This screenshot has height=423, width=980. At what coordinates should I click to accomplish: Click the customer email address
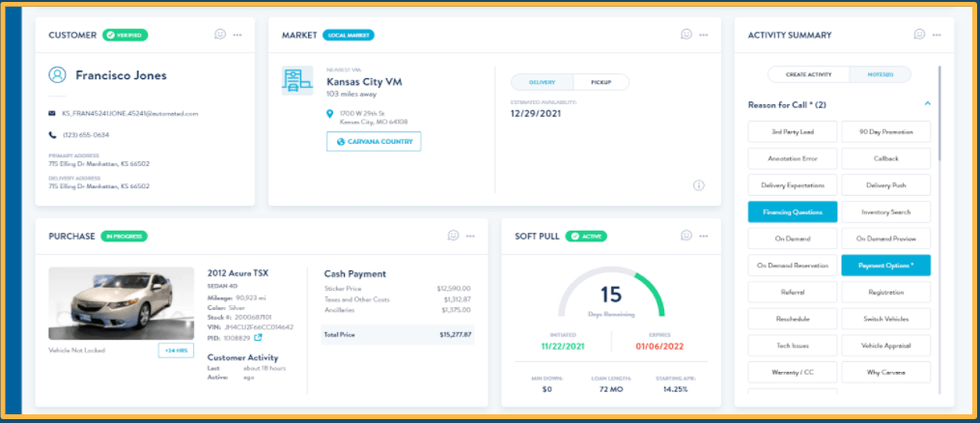coord(130,114)
